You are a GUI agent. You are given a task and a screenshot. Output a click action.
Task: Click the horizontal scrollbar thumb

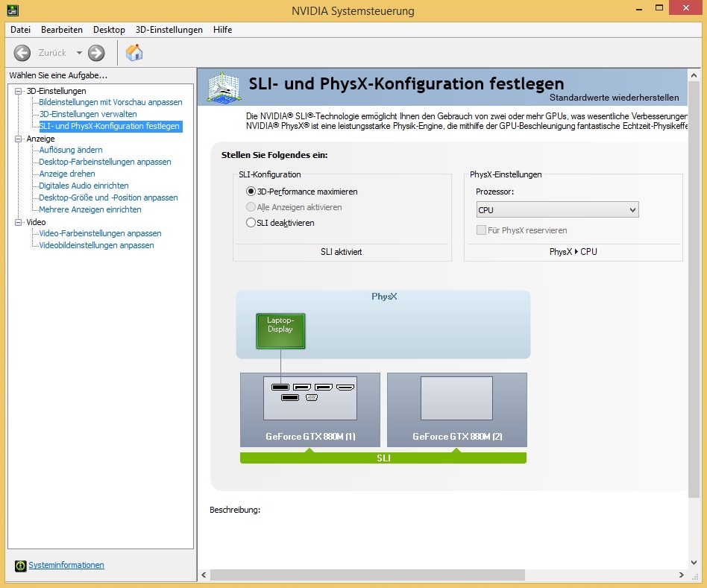(368, 575)
